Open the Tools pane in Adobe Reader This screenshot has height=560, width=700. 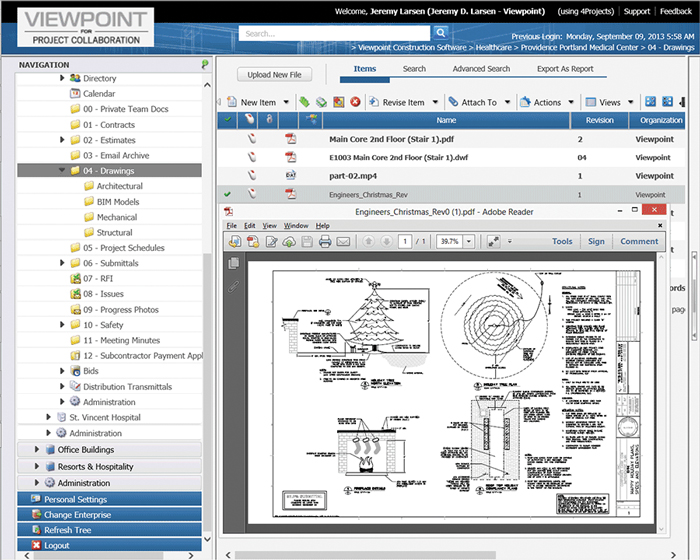[562, 241]
